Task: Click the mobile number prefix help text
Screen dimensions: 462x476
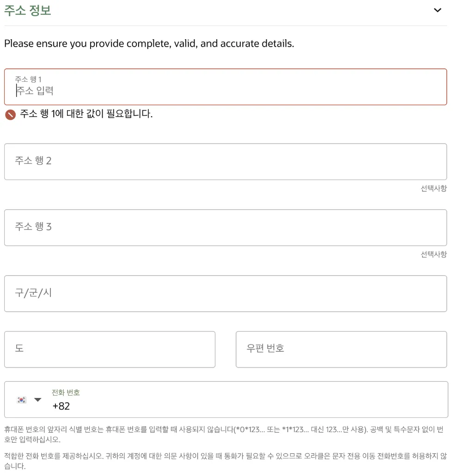Action: [224, 434]
